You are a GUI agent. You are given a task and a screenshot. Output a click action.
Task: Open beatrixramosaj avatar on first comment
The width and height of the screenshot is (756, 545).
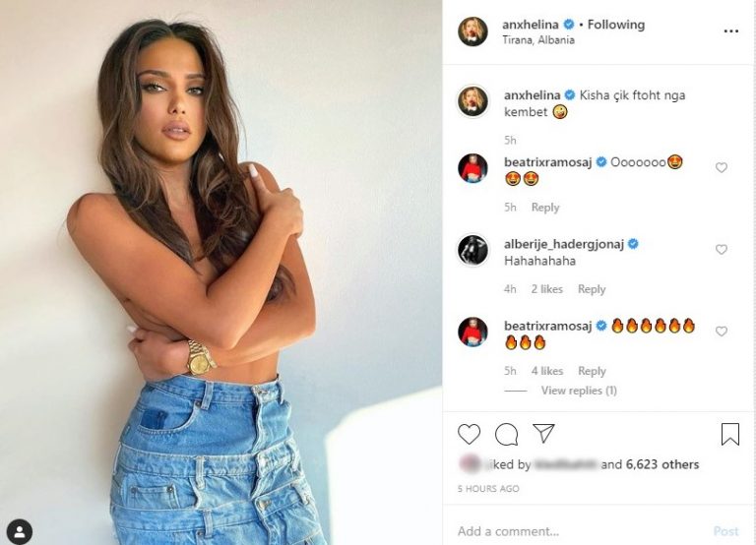(x=472, y=168)
